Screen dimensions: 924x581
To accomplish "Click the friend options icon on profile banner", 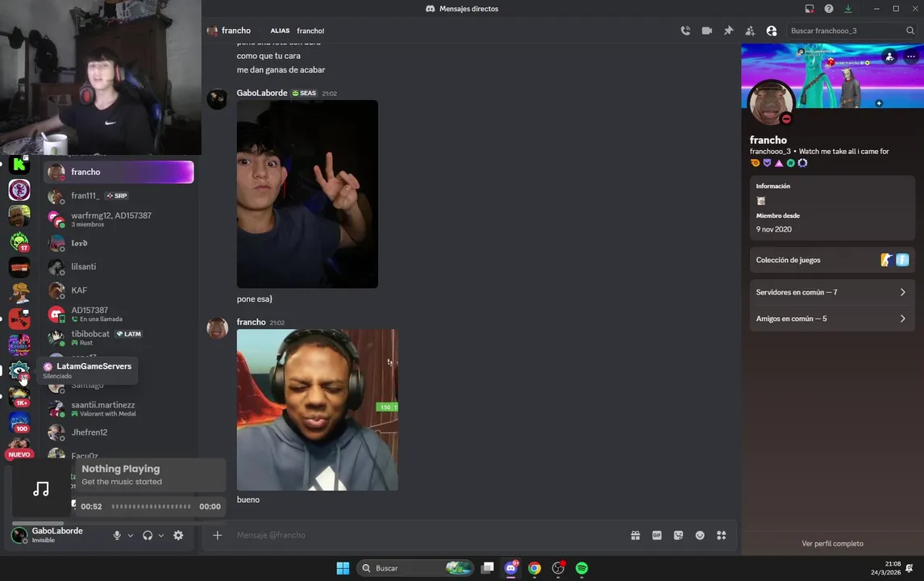I will tap(890, 56).
